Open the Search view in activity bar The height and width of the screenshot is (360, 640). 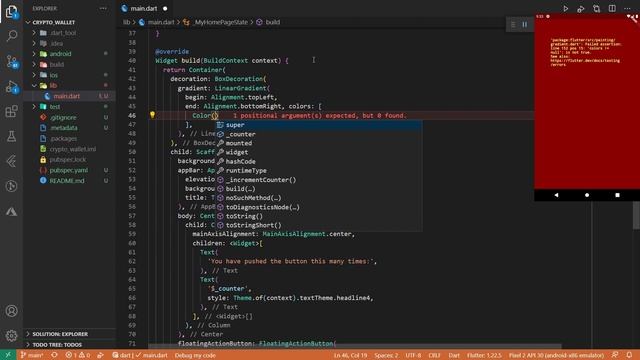pos(11,36)
